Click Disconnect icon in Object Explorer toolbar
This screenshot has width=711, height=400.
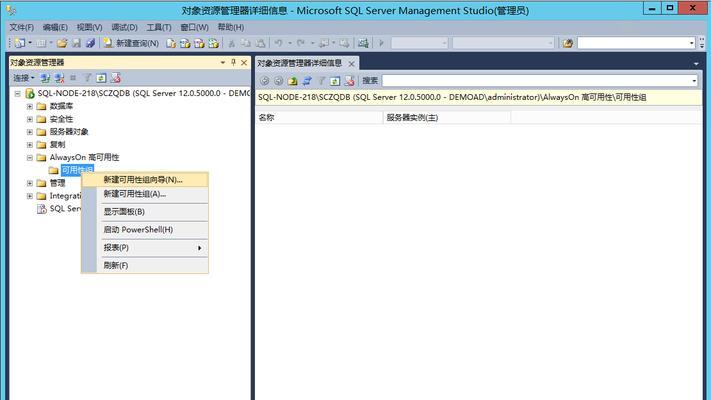[x=59, y=78]
